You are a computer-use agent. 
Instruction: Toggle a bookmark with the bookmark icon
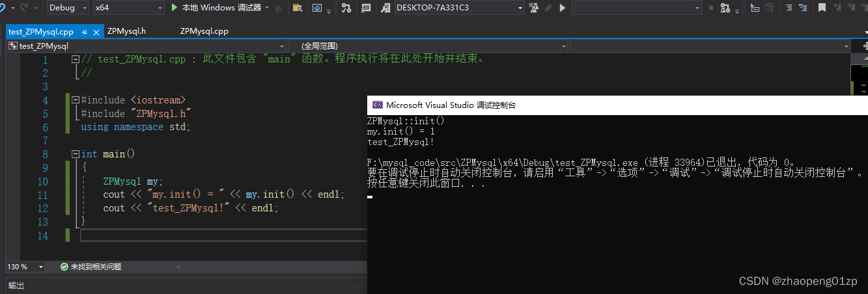[x=822, y=8]
